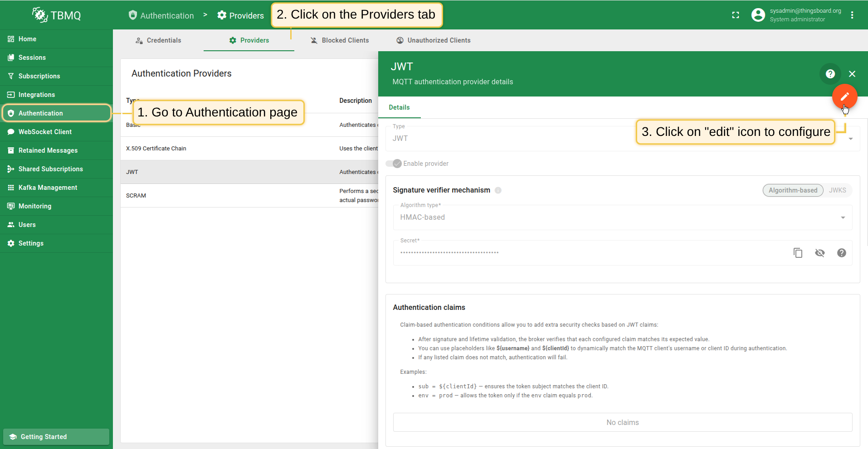
Task: Switch to the Blocked Clients tab
Action: click(x=340, y=40)
